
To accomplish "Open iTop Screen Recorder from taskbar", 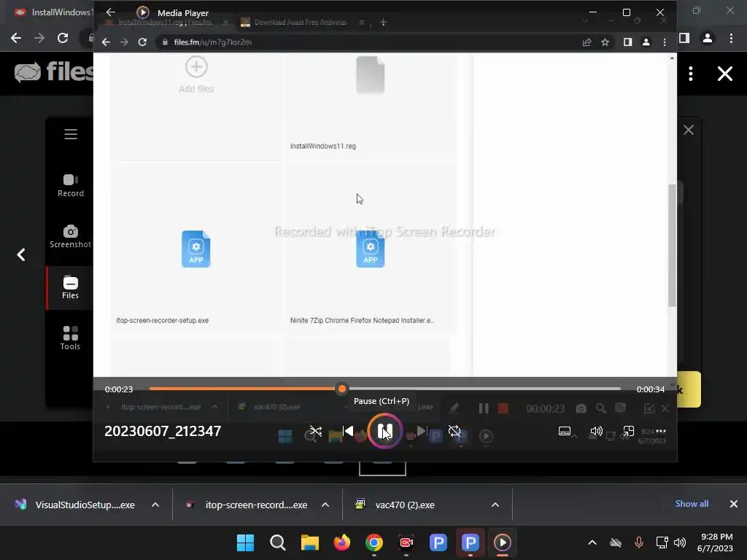I will coord(406,542).
